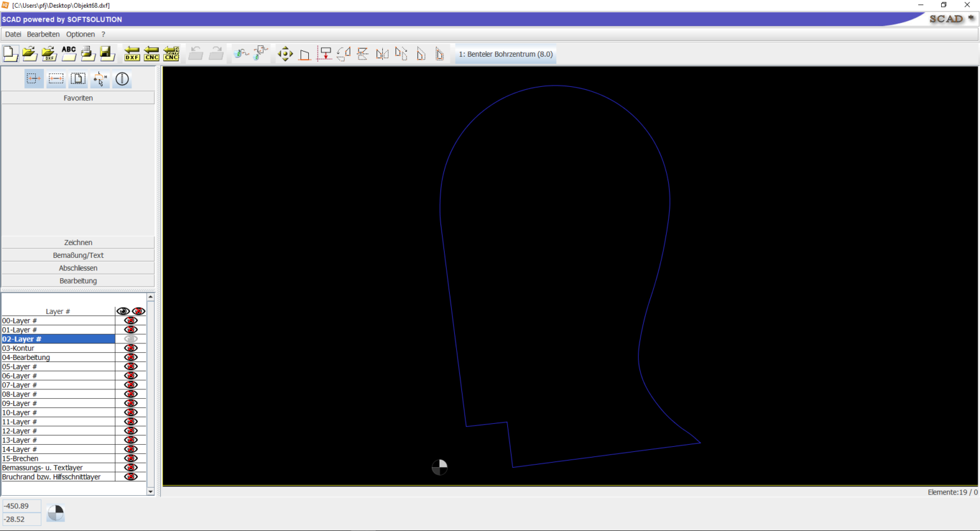Screen dimensions: 980x531
Task: Show the 02-Layer # layer again
Action: coord(131,338)
